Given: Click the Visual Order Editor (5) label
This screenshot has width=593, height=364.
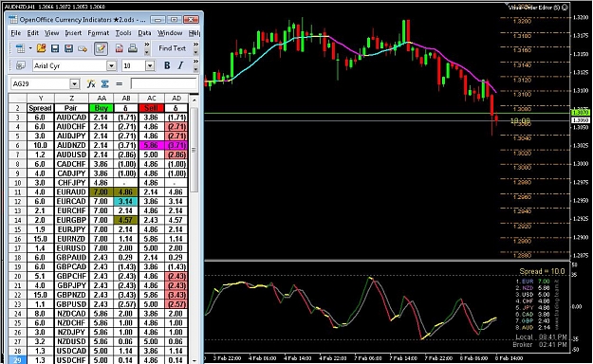Looking at the screenshot, I should pyautogui.click(x=534, y=8).
